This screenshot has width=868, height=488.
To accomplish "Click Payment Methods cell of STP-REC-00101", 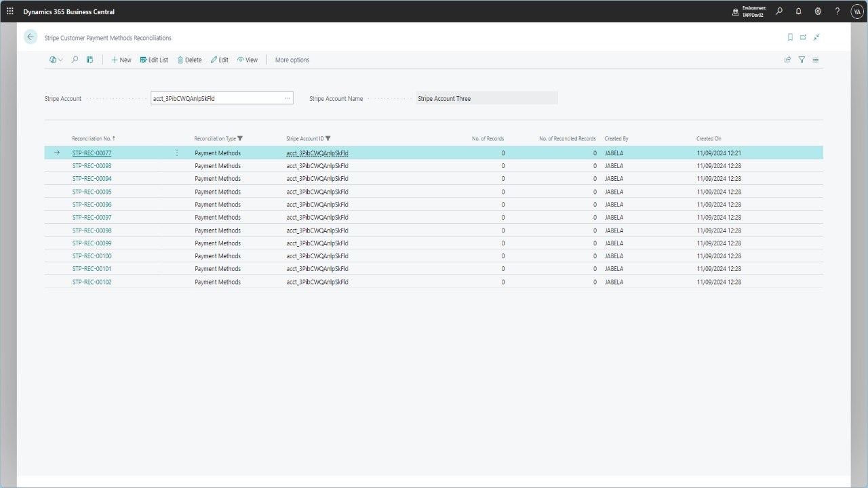I will click(x=218, y=268).
